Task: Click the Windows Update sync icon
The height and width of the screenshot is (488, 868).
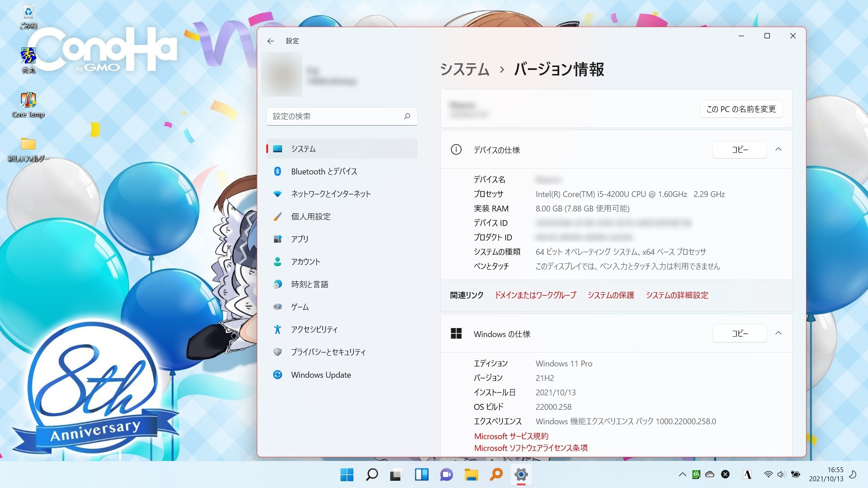Action: point(278,375)
